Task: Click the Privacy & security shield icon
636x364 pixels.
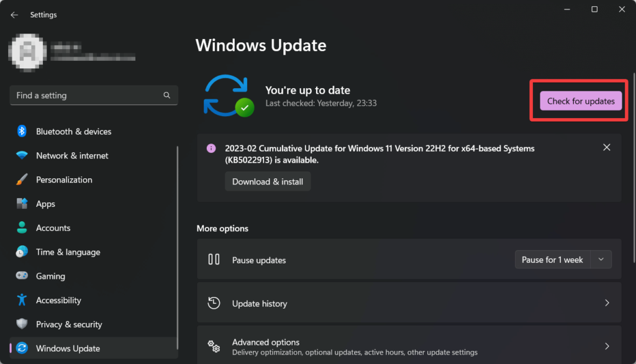Action: (22, 324)
